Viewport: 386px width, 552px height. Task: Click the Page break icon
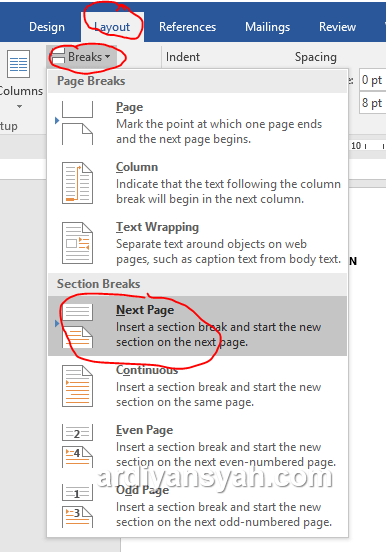tap(77, 123)
